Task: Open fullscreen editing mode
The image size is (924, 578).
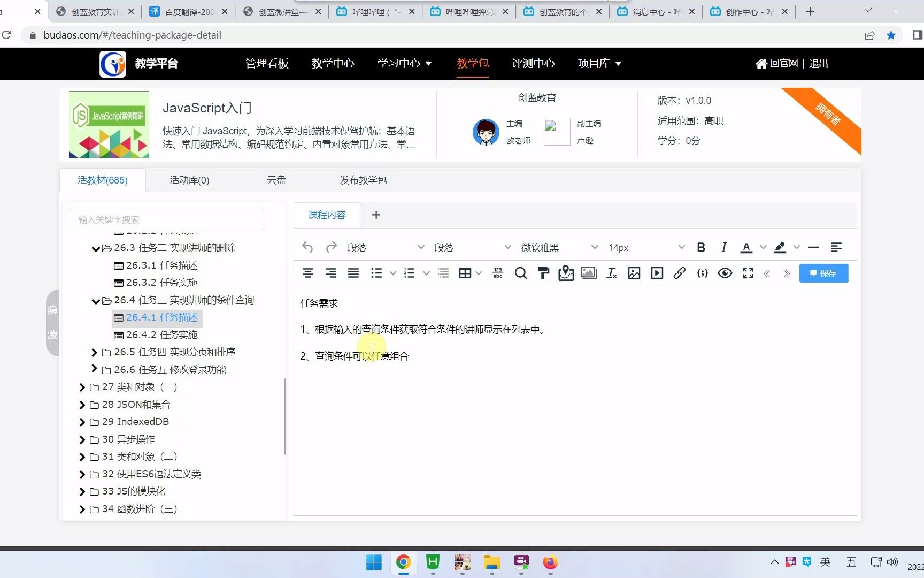Action: [748, 273]
